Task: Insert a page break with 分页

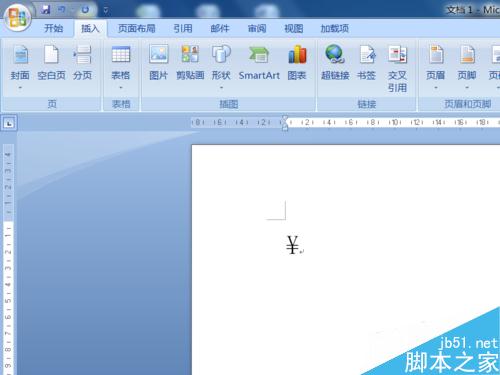Action: click(x=82, y=63)
